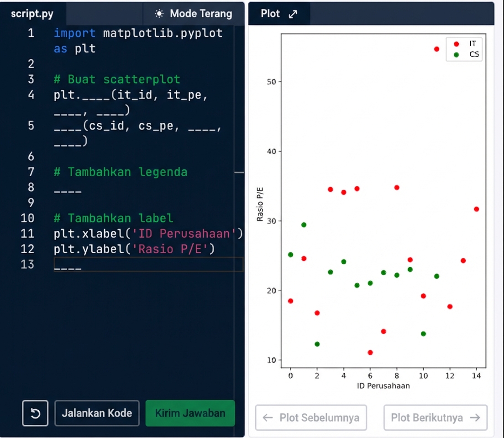This screenshot has height=438, width=504.
Task: Click the '# Tambahkan legenda' comment
Action: (121, 172)
